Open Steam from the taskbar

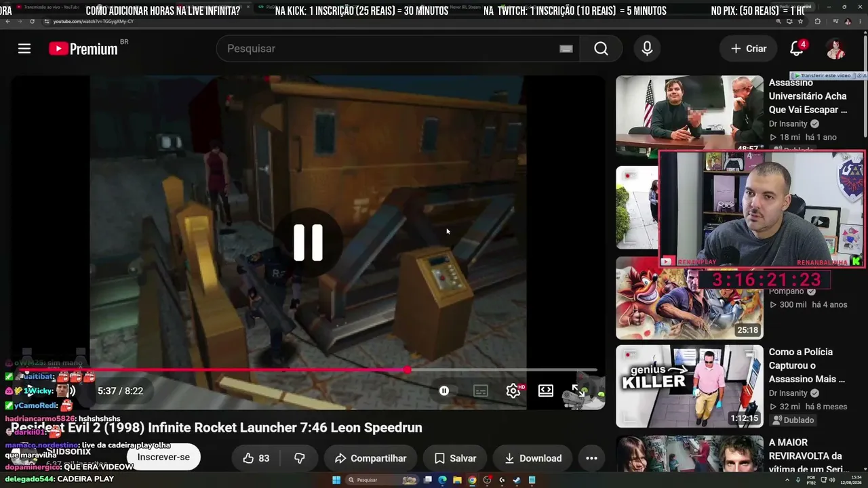coord(517,480)
